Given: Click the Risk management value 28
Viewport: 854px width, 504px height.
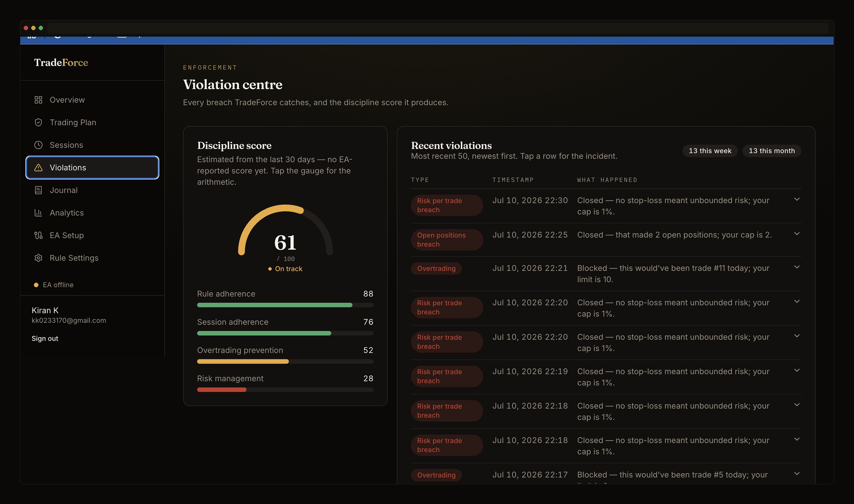Looking at the screenshot, I should [x=368, y=378].
